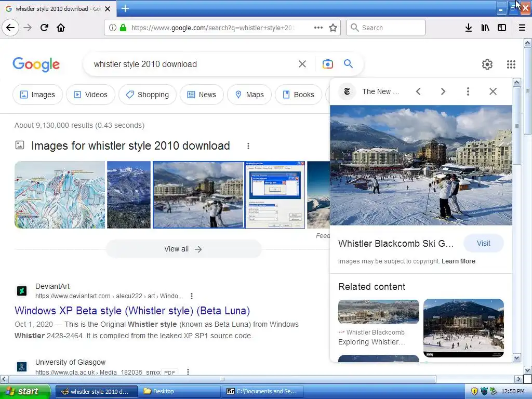Click the Firefox Search box
532x399 pixels.
tap(386, 28)
